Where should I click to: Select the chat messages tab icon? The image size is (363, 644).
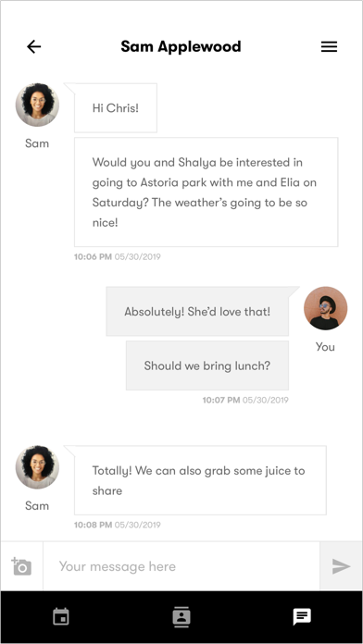[301, 617]
